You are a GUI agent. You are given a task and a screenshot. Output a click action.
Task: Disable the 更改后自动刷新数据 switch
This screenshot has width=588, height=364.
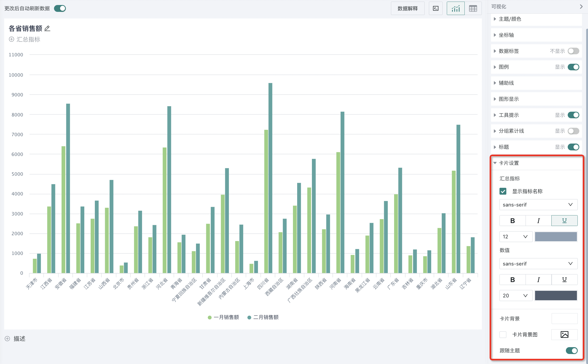[x=60, y=8]
